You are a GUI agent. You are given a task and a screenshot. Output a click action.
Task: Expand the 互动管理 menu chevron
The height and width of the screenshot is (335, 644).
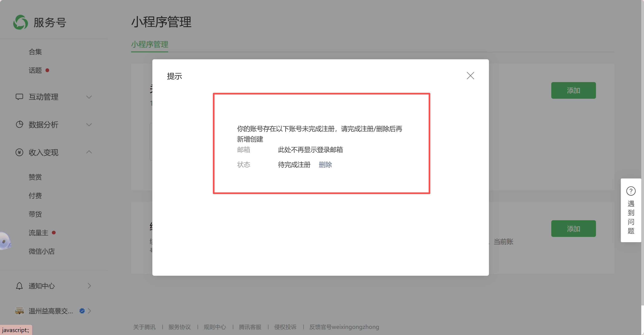pos(89,97)
